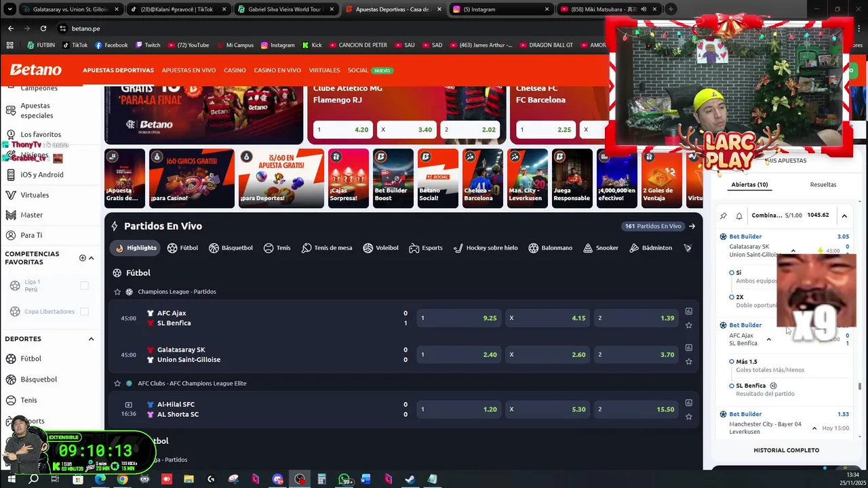Bet on draw at 2.60 Galatasaray match
This screenshot has height=488, width=868.
point(547,354)
